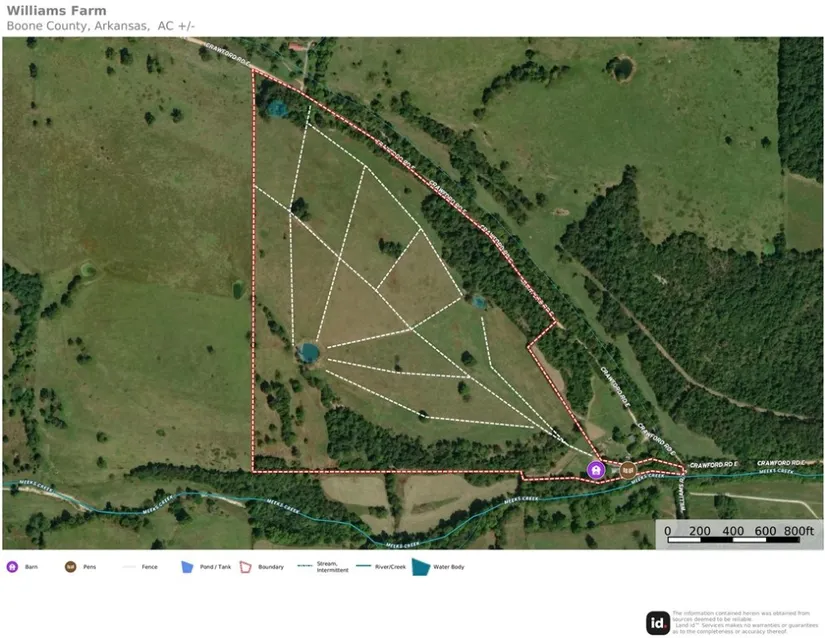Click the disclaimer text beside Land id logo
The width and height of the screenshot is (825, 638).
pyautogui.click(x=745, y=622)
